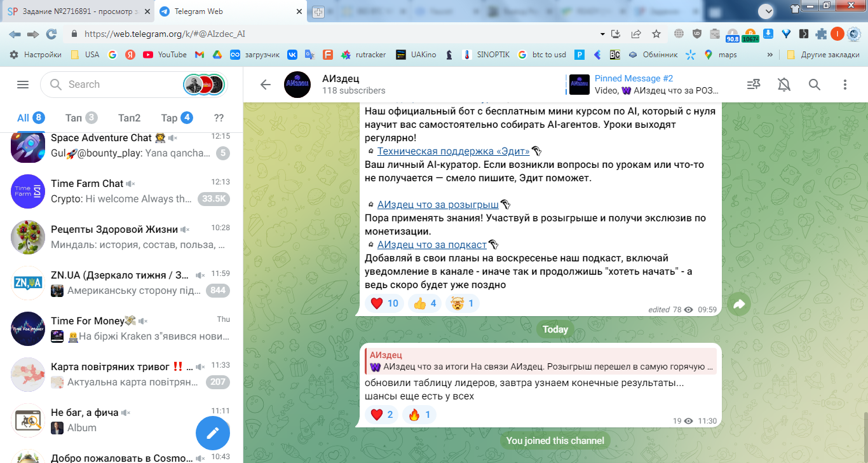Select the All chats folder tab
Screen dimensions: 868x463
click(x=30, y=118)
